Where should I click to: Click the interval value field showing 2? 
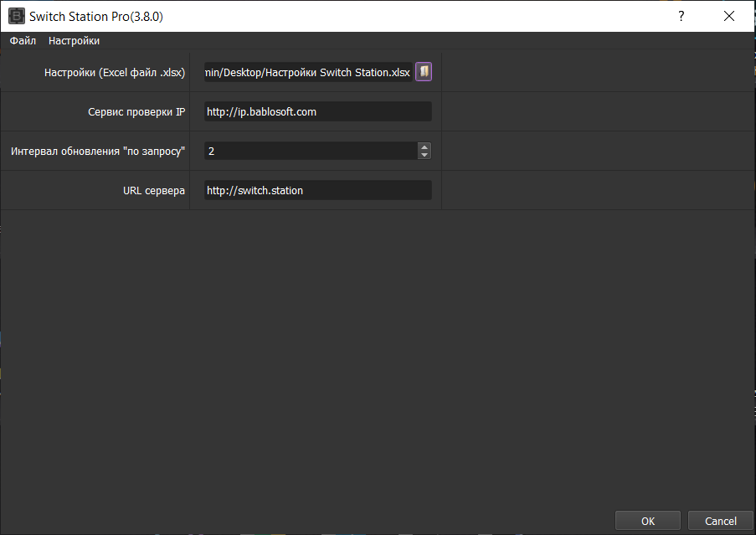pyautogui.click(x=310, y=151)
